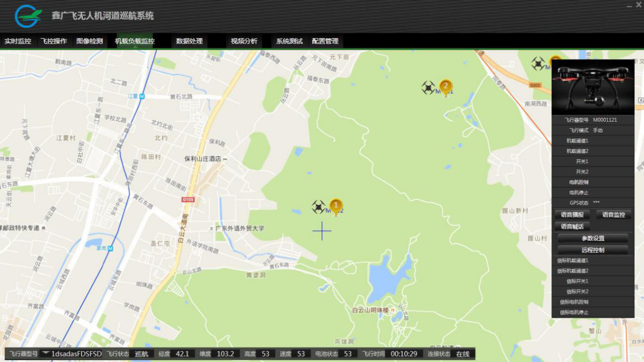Switch to the 视频分析 tab
This screenshot has width=644, height=362.
244,41
